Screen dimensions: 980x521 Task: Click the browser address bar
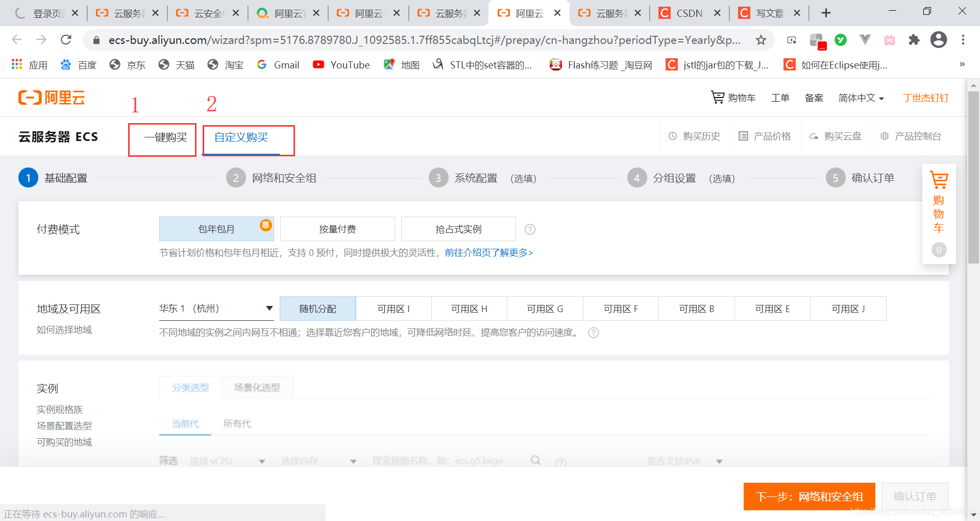424,40
